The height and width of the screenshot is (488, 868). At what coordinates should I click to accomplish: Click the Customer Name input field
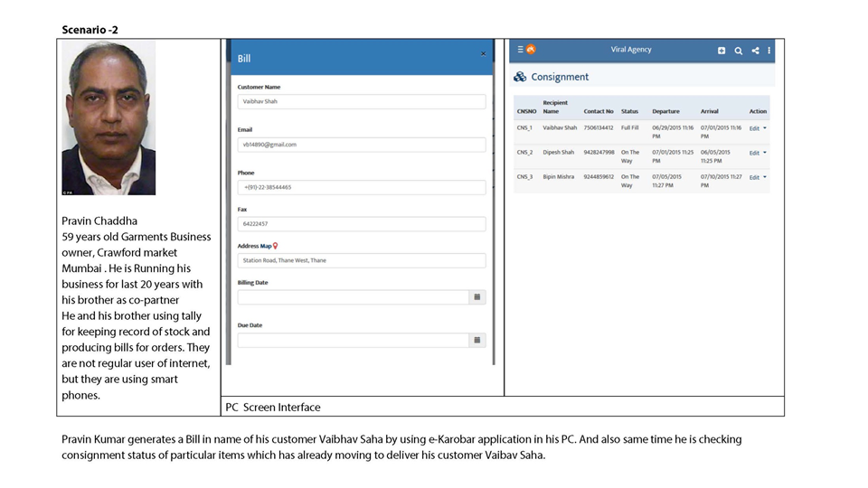[361, 101]
